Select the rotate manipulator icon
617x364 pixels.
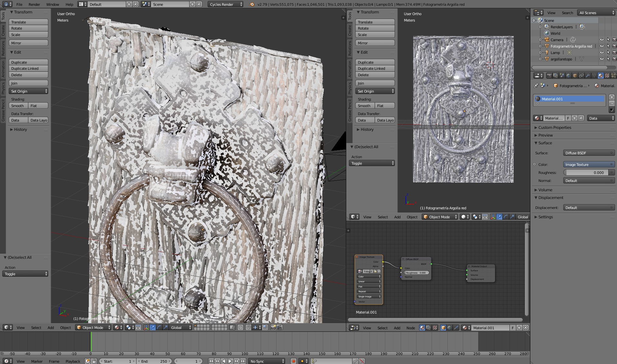tap(159, 328)
